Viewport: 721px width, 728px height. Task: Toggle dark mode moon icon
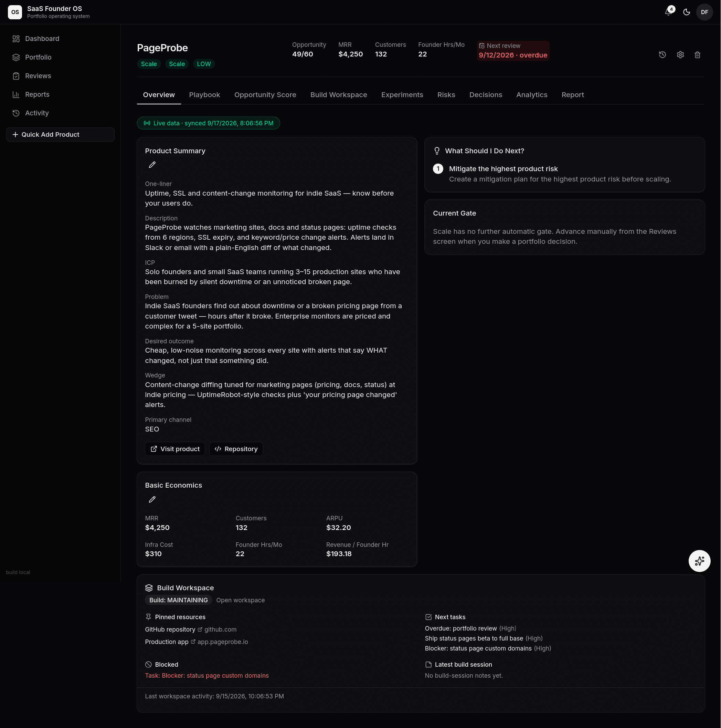686,12
